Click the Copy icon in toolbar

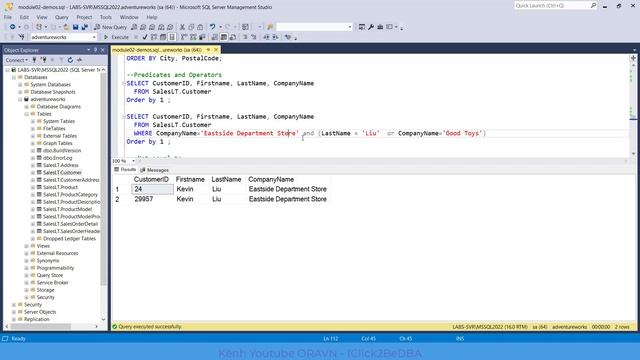click(191, 27)
